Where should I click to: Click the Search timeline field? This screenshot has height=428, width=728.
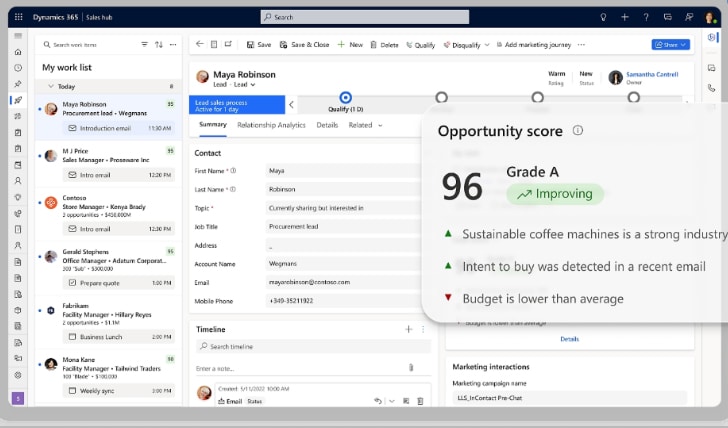pyautogui.click(x=310, y=346)
